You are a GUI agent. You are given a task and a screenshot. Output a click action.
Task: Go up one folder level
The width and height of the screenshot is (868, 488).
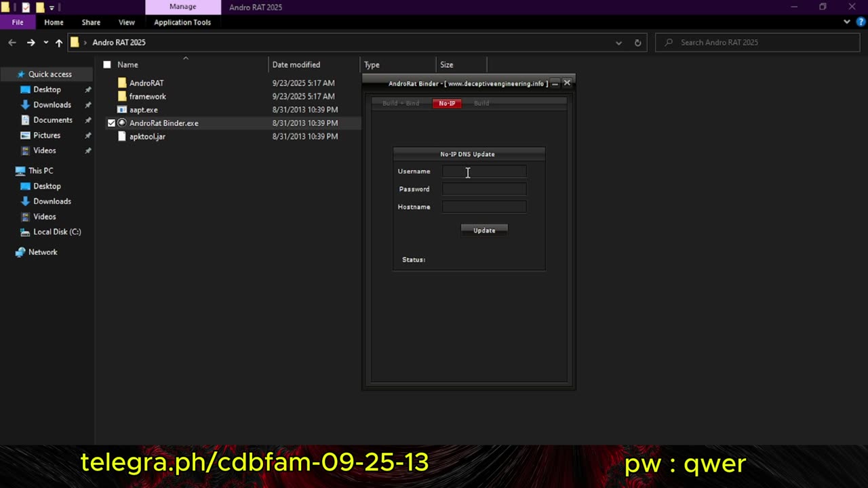59,42
